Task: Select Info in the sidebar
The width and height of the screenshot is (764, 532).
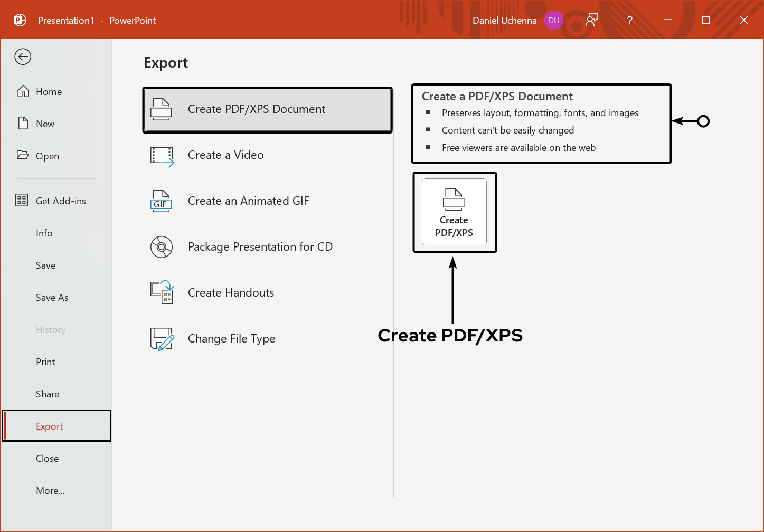Action: (x=44, y=233)
